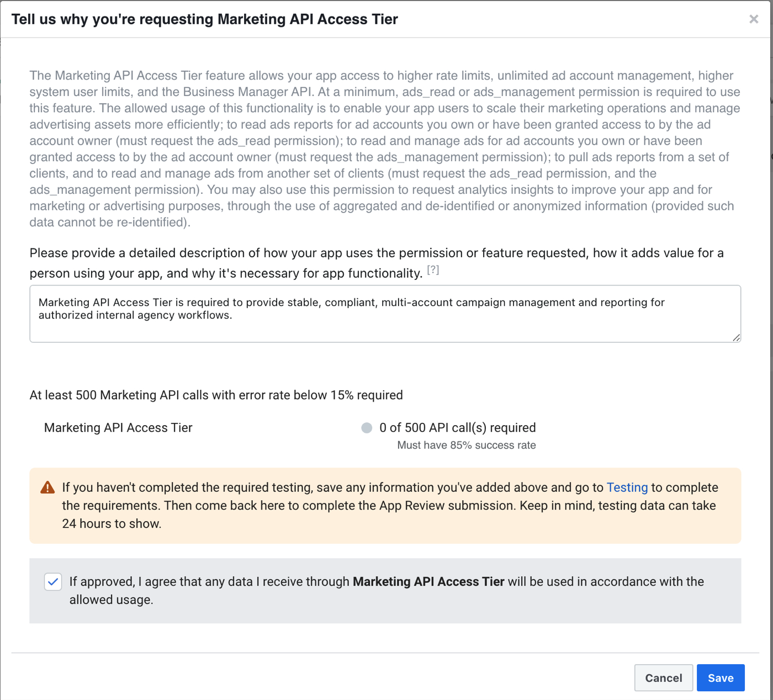Click the 'Please provide a detailed description' prompt
This screenshot has height=700, width=773.
click(377, 263)
